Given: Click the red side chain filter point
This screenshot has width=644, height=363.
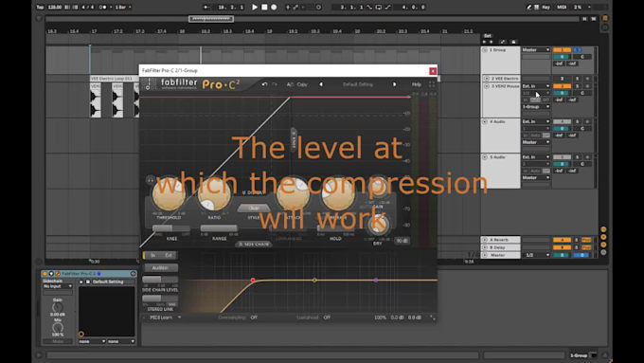Looking at the screenshot, I should [253, 280].
